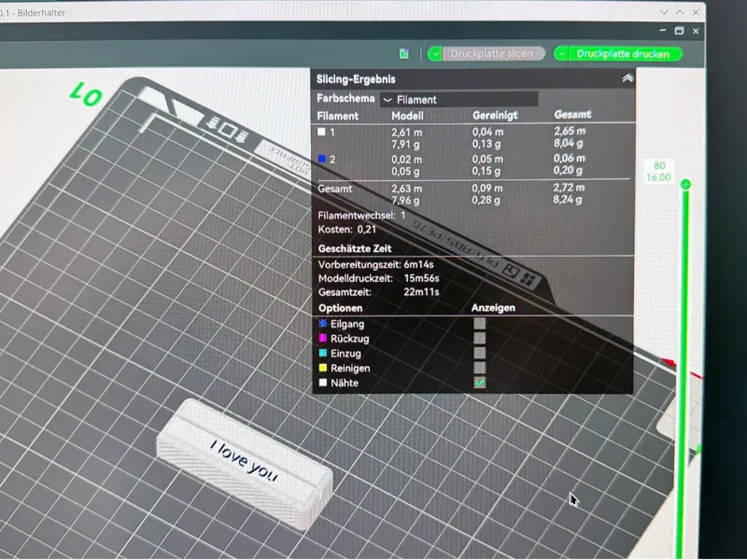The width and height of the screenshot is (747, 560).
Task: Open the Farbschema Filament dropdown
Action: pos(458,100)
